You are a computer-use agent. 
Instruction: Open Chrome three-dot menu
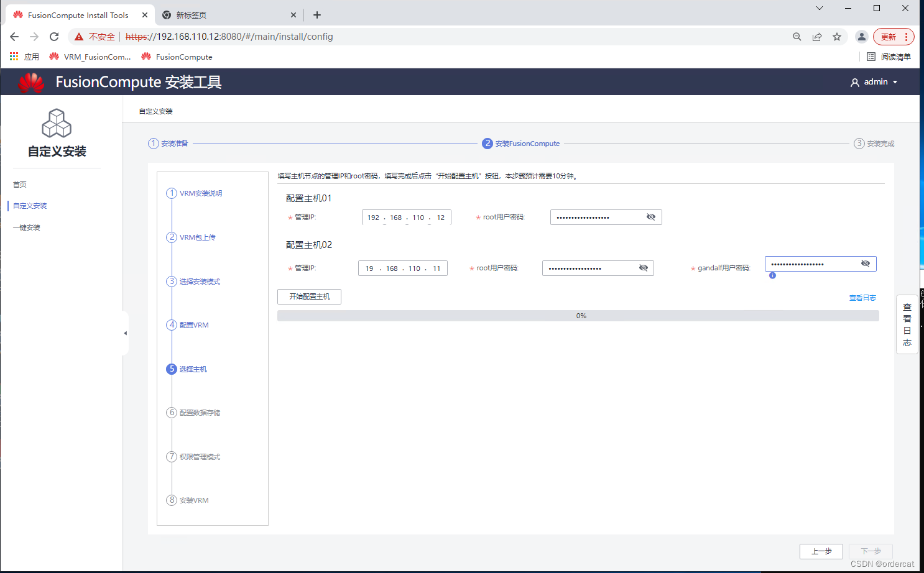(x=906, y=37)
